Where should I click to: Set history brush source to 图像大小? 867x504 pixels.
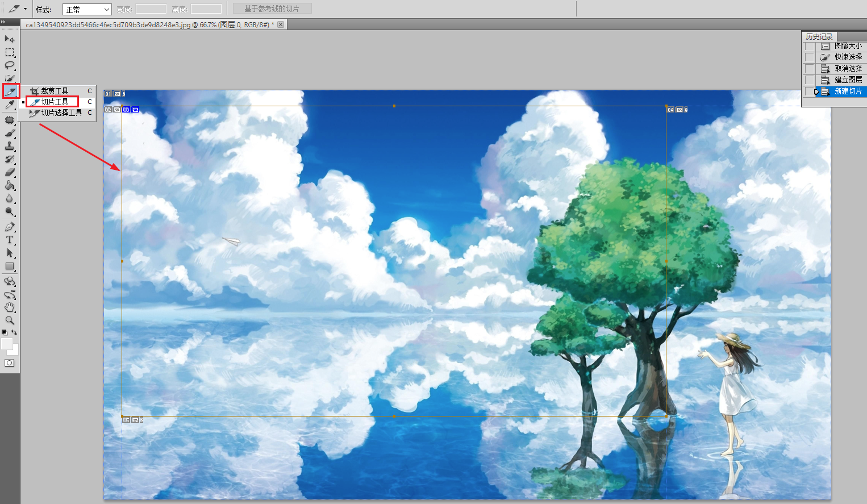pyautogui.click(x=809, y=46)
